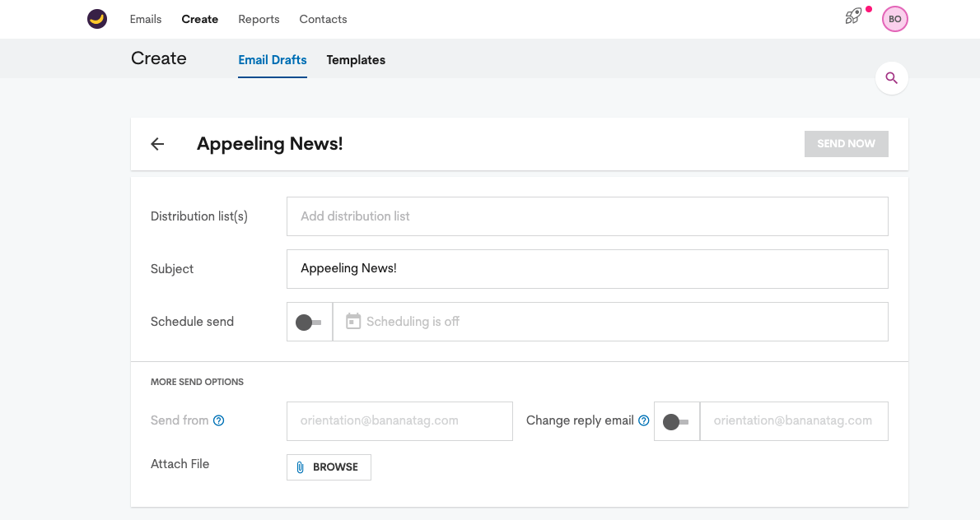Click the Appeeling News! page title
980x520 pixels.
pos(270,144)
